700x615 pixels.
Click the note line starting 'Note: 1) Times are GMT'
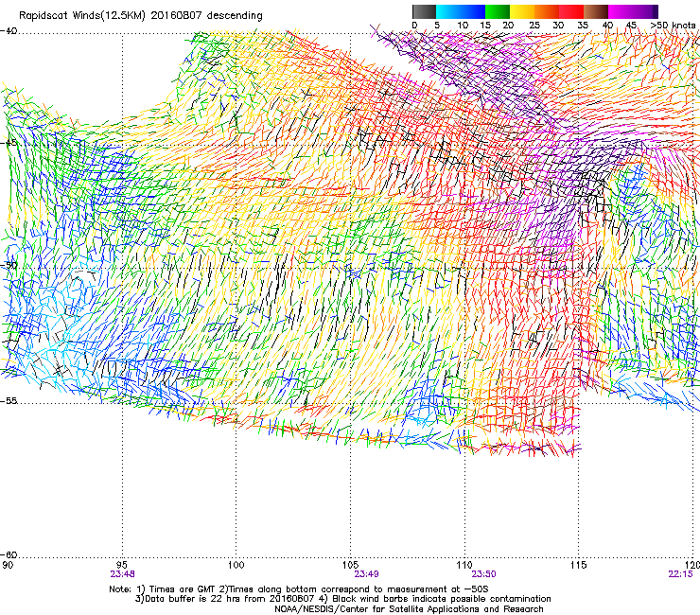click(x=299, y=589)
